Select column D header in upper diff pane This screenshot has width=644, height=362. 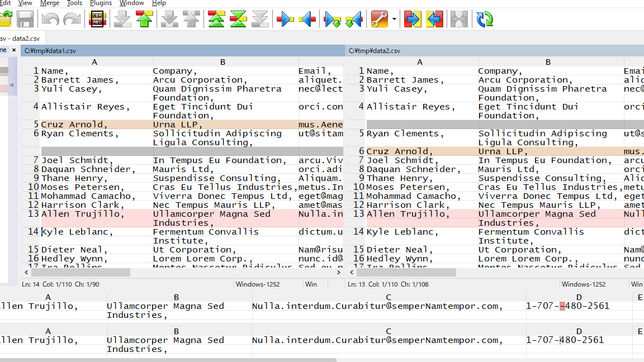579,297
